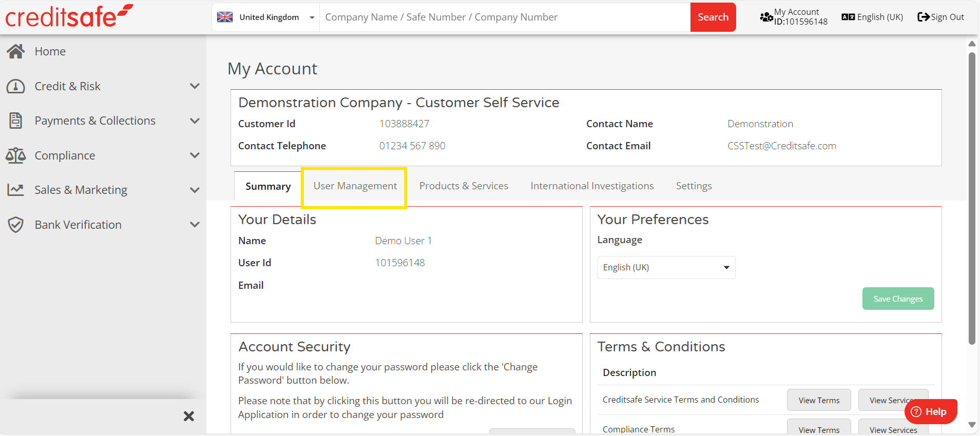
Task: Click the Sign Out link
Action: (940, 17)
